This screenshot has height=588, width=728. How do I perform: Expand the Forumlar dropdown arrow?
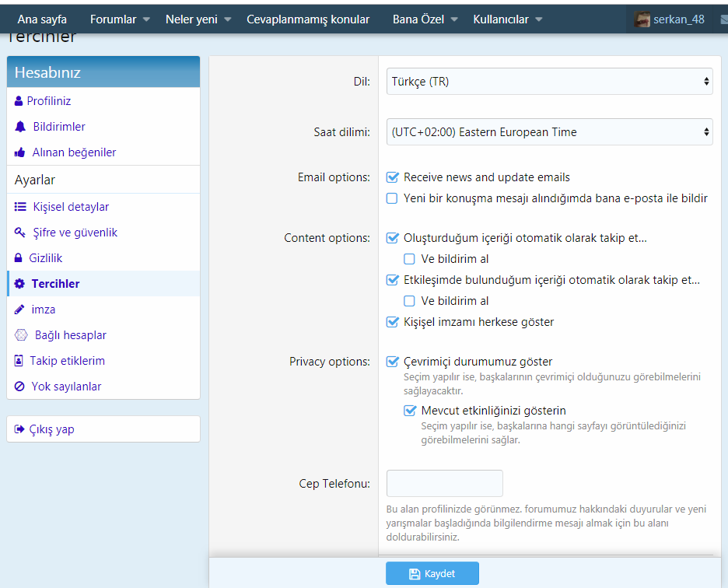coord(146,19)
